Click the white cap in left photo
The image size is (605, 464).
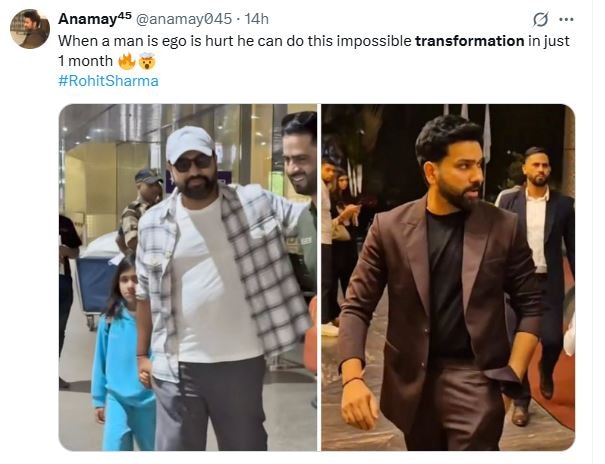(189, 143)
